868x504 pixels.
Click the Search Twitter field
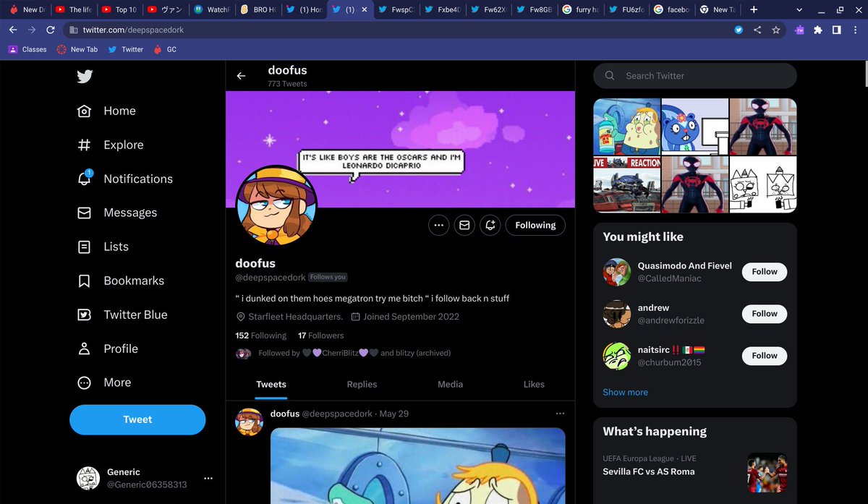[694, 76]
